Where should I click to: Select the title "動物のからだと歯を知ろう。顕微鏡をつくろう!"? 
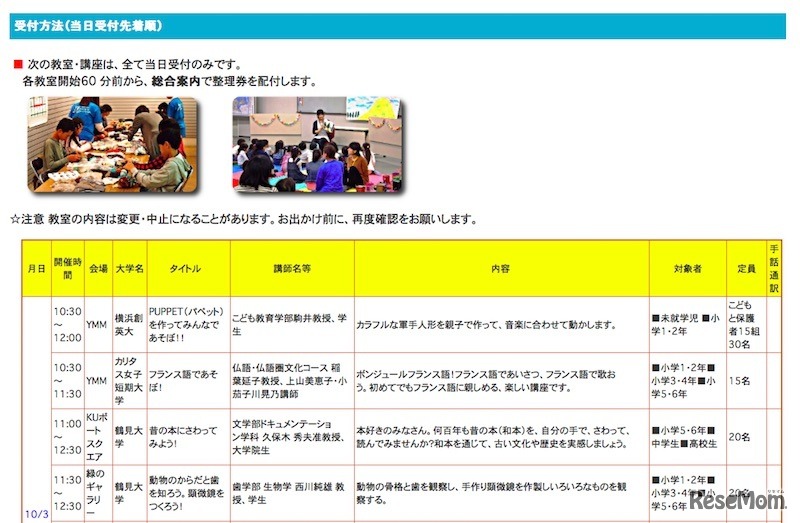189,493
